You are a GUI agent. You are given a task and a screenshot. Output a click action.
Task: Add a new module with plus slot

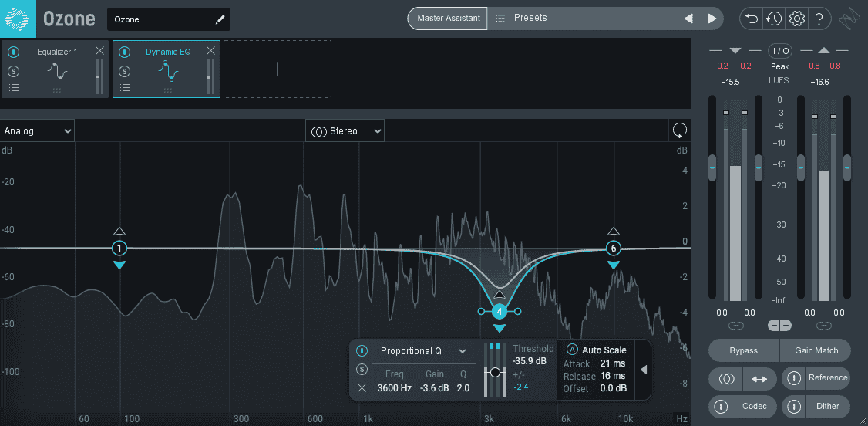click(278, 69)
